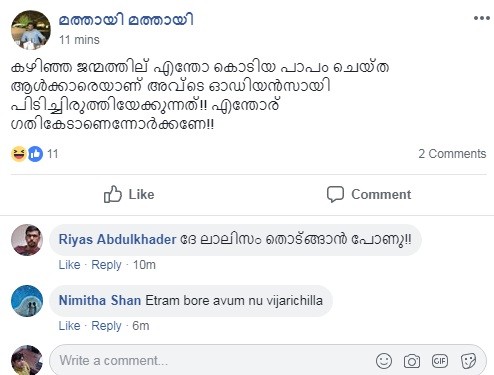Like Nimitha Shan's comment
494x375 pixels.
[x=69, y=326]
